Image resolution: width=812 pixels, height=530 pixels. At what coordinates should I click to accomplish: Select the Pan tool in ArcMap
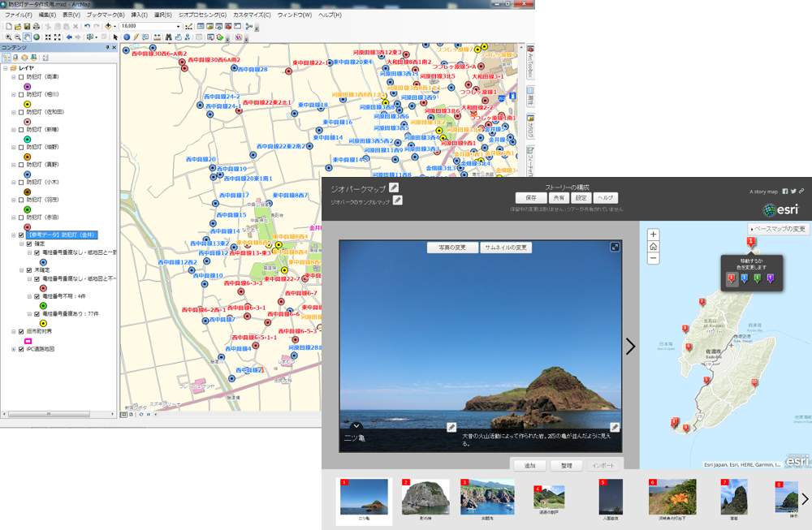(x=26, y=35)
